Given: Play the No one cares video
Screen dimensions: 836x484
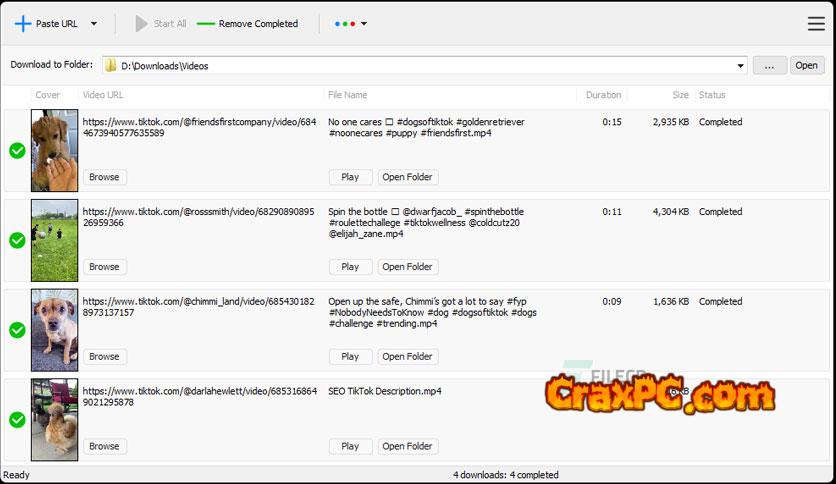Looking at the screenshot, I should [x=350, y=177].
